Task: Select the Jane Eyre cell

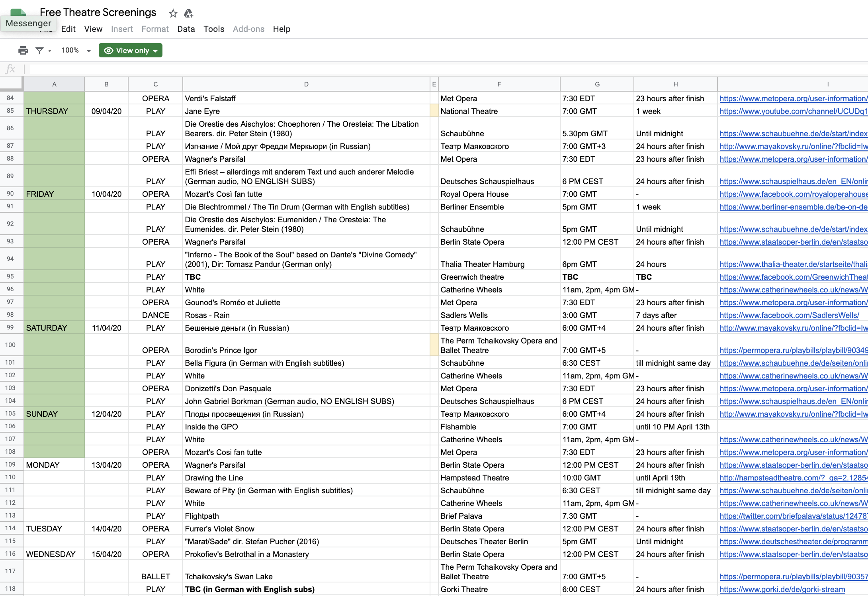Action: click(306, 111)
